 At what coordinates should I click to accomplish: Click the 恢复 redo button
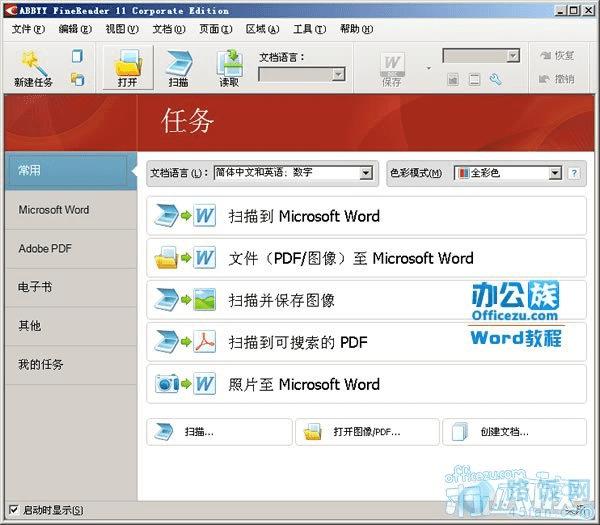point(557,56)
